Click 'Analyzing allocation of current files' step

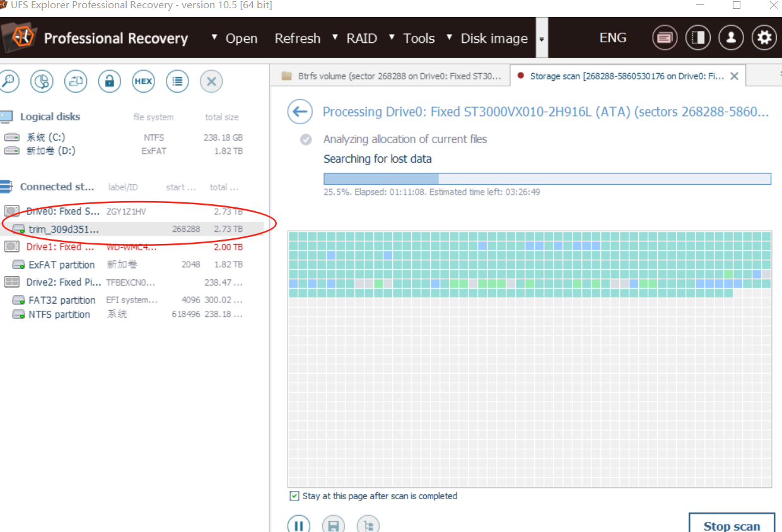[406, 139]
